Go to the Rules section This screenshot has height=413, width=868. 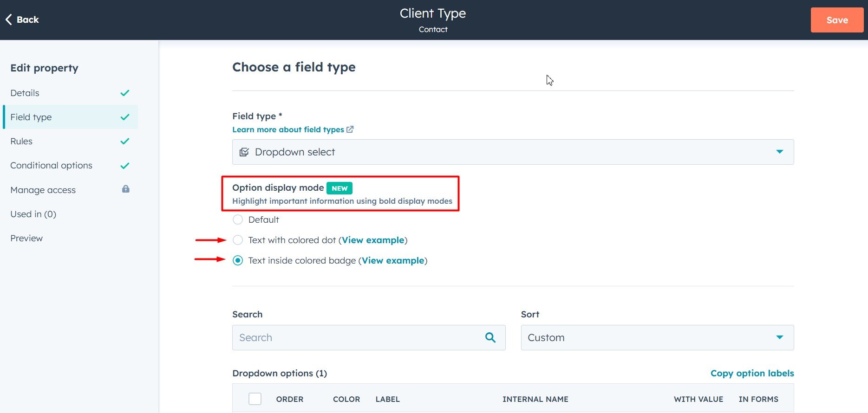pyautogui.click(x=70, y=141)
